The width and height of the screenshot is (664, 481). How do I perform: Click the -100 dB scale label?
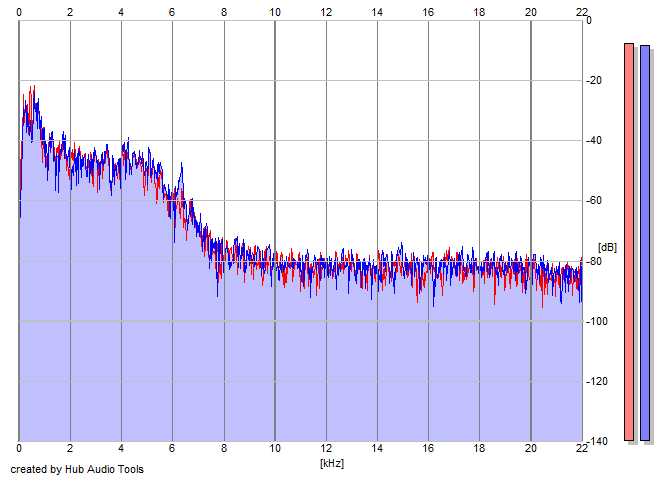(596, 321)
